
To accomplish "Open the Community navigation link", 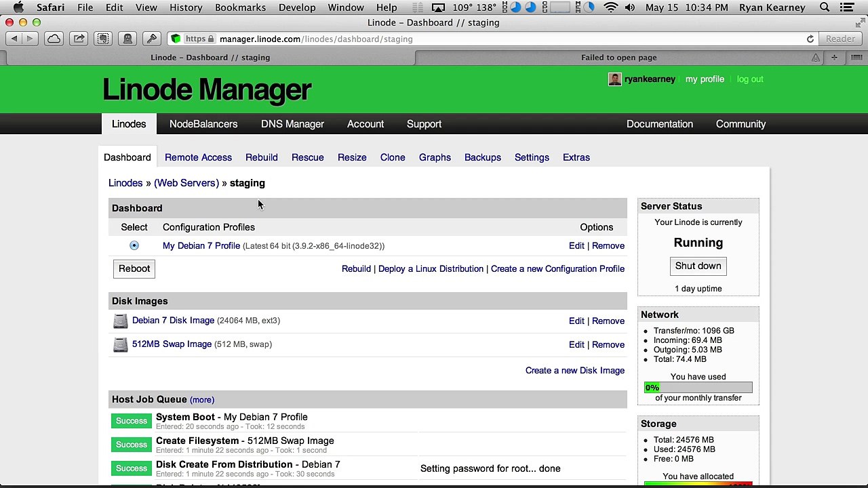I will point(741,124).
